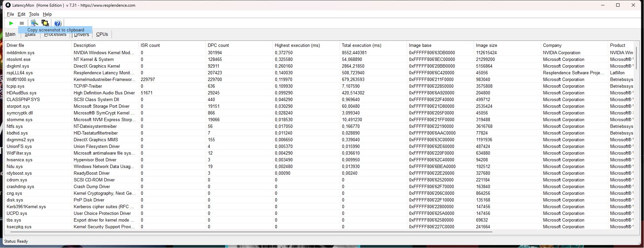Viewport: 644px width, 248px height.
Task: Select the tbs.sys driver row
Action: pyautogui.click(x=319, y=220)
